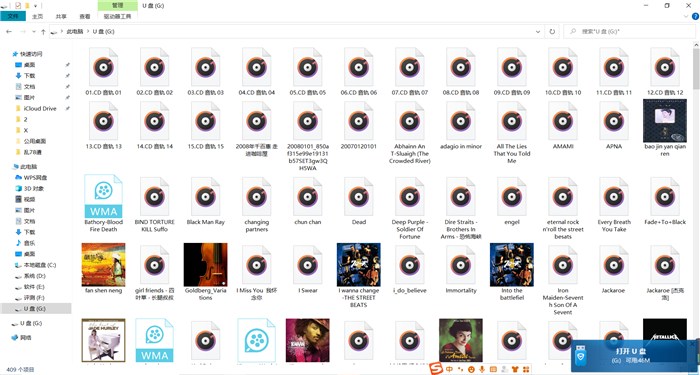Refresh the current folder
Screen dimensions: 700x375
[552, 32]
